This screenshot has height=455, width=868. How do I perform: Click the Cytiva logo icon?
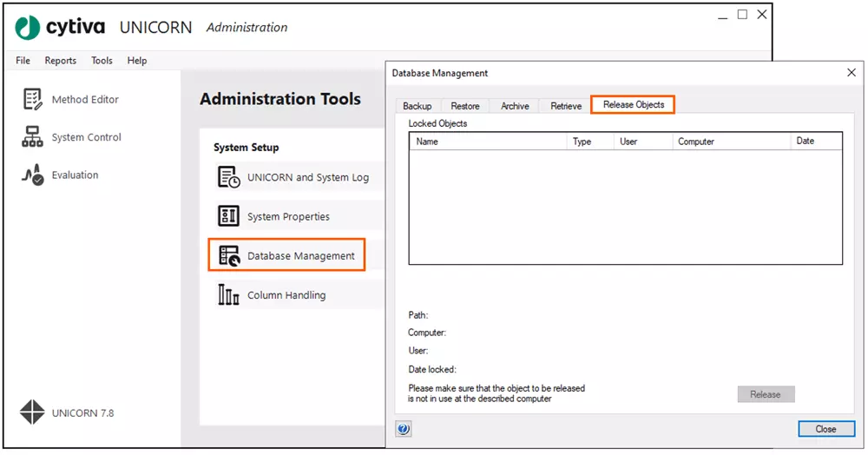[28, 27]
